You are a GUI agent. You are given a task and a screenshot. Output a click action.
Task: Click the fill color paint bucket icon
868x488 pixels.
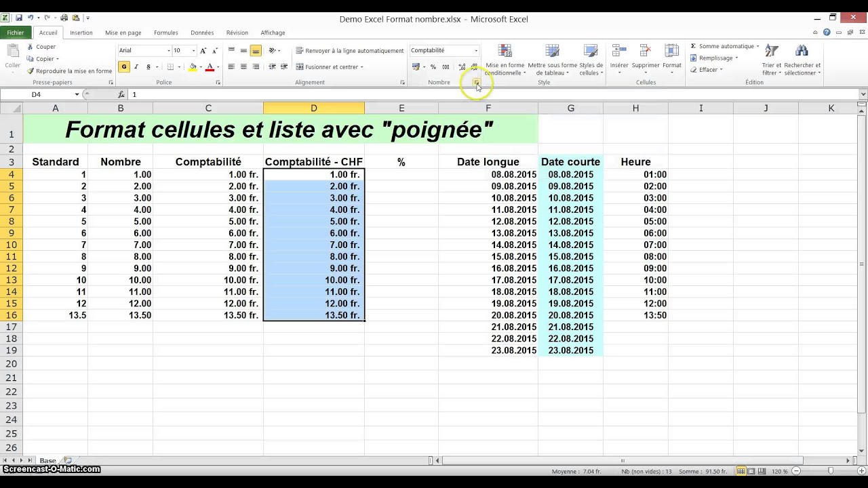tap(193, 66)
